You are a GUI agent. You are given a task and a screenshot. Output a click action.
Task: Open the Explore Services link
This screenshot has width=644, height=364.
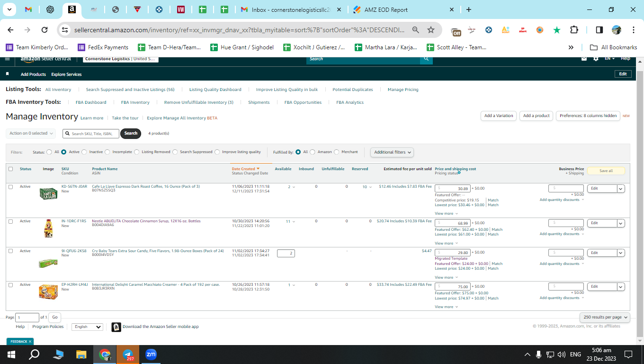66,74
